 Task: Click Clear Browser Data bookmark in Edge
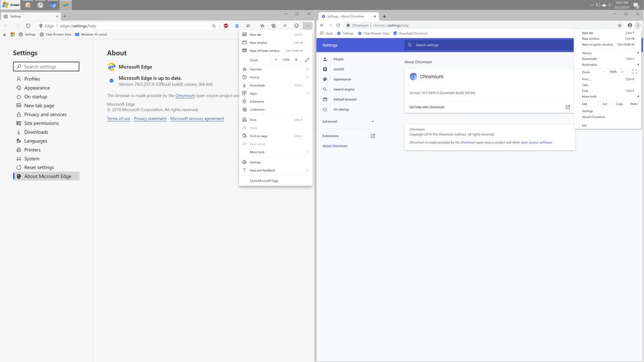tap(55, 35)
